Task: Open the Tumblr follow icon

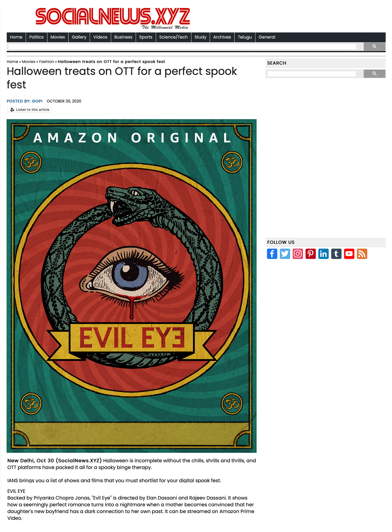Action: click(x=336, y=254)
